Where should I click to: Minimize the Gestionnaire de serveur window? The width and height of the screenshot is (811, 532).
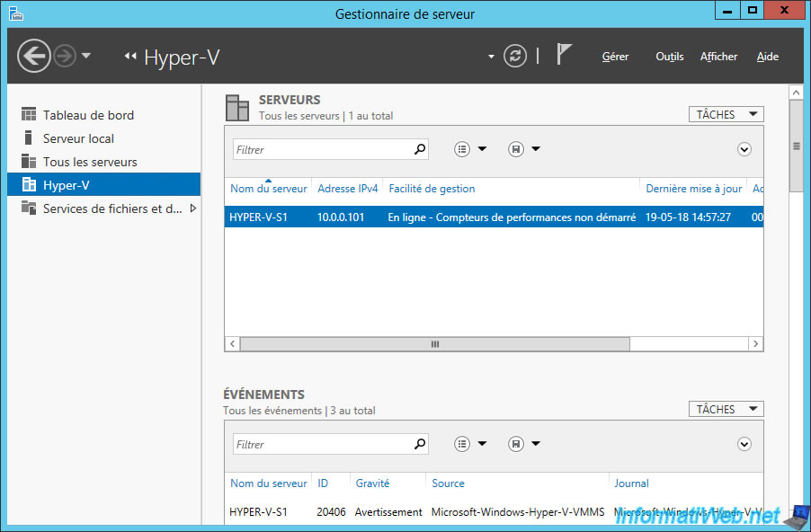(x=727, y=11)
